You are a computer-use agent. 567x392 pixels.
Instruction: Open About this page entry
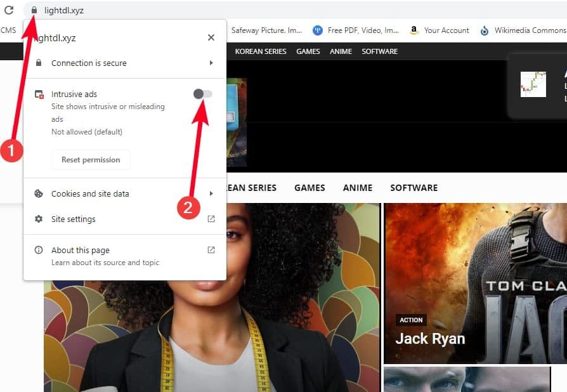click(81, 250)
